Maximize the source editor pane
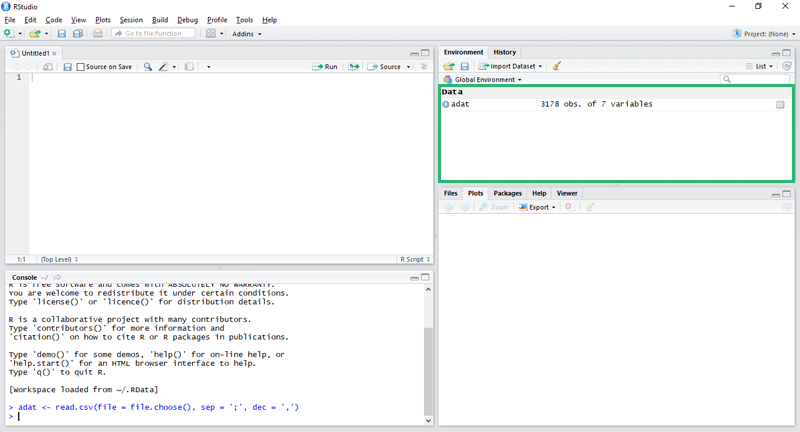800x432 pixels. [425, 53]
